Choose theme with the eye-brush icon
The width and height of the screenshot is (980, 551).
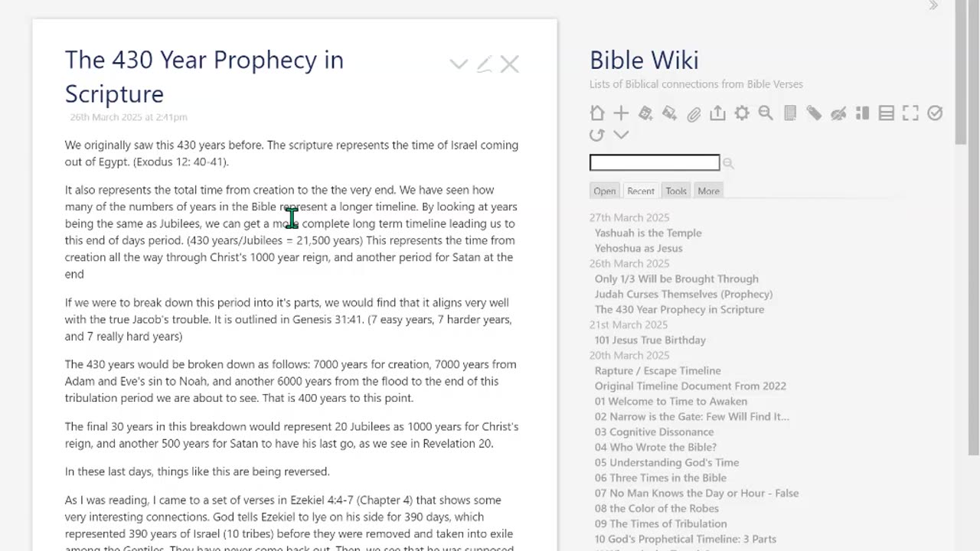tap(838, 113)
